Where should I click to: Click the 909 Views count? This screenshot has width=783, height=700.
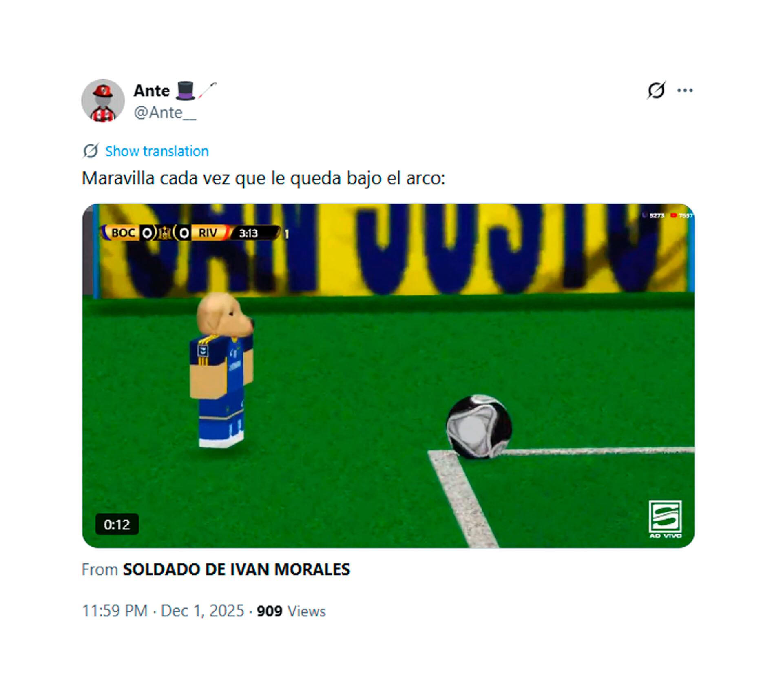coord(291,611)
